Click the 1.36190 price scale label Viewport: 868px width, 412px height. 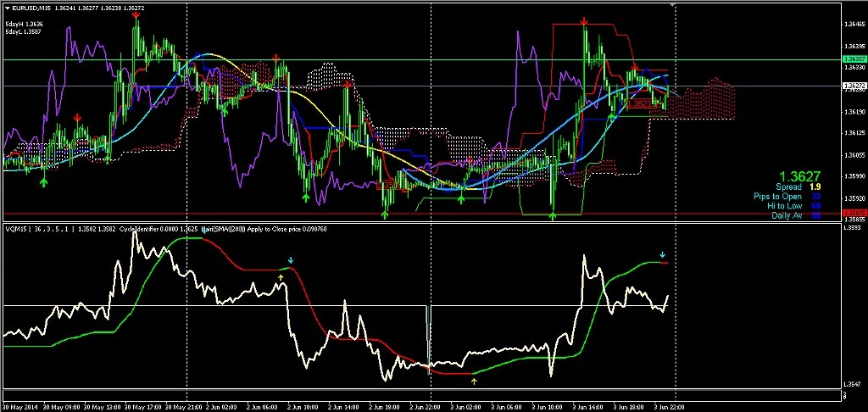coord(854,112)
